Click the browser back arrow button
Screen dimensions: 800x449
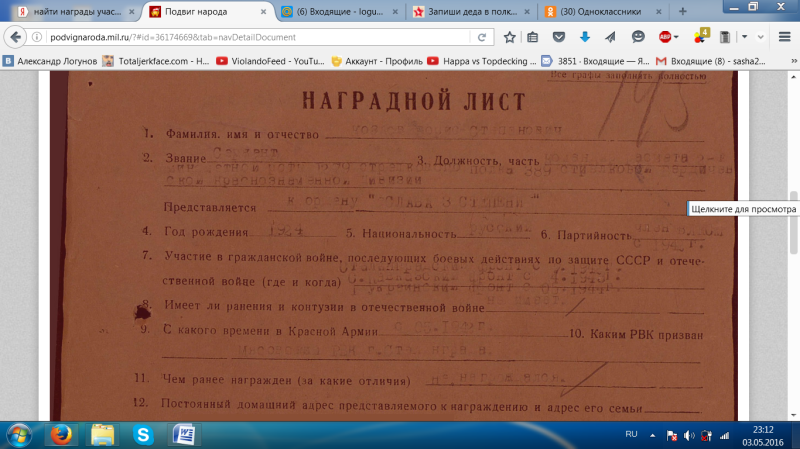(x=15, y=37)
